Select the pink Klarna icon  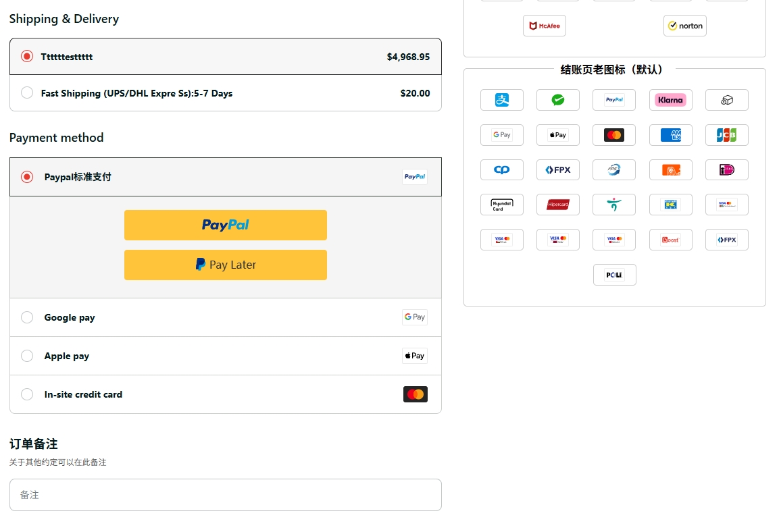point(670,100)
